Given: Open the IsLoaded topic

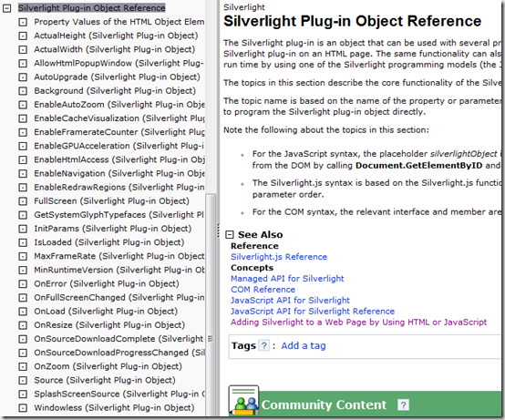Looking at the screenshot, I should [109, 242].
